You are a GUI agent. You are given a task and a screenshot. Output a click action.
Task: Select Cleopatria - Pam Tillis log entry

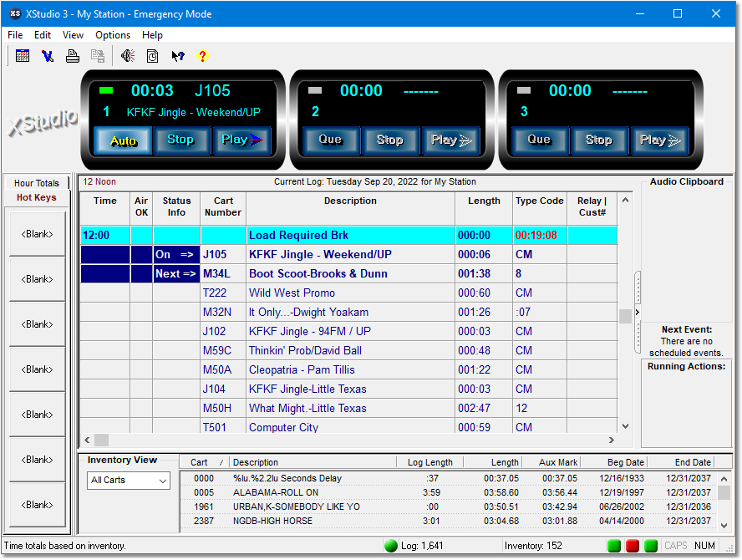coord(348,369)
